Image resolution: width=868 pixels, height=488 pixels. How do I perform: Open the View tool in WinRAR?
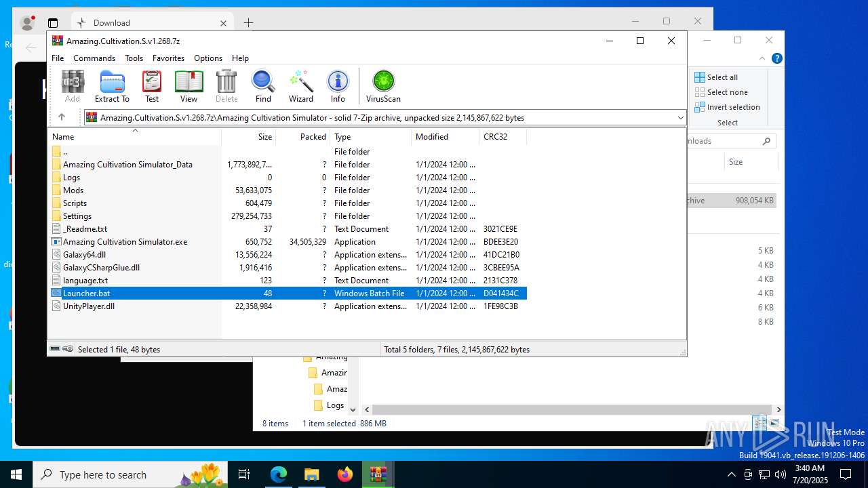(x=189, y=87)
